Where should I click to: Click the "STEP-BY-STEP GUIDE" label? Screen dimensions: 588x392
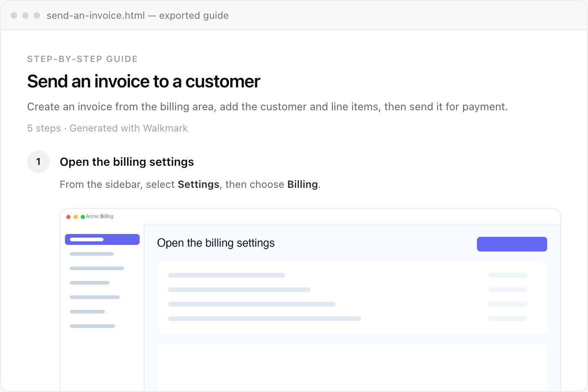pyautogui.click(x=82, y=59)
